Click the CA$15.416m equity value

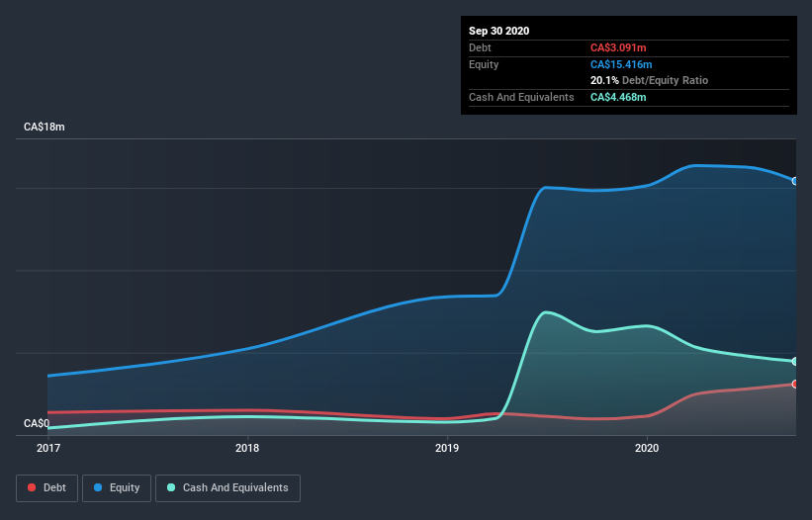pyautogui.click(x=621, y=64)
